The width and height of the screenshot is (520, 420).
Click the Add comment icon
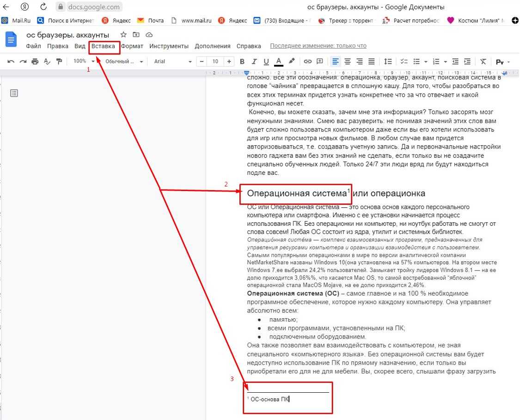319,62
